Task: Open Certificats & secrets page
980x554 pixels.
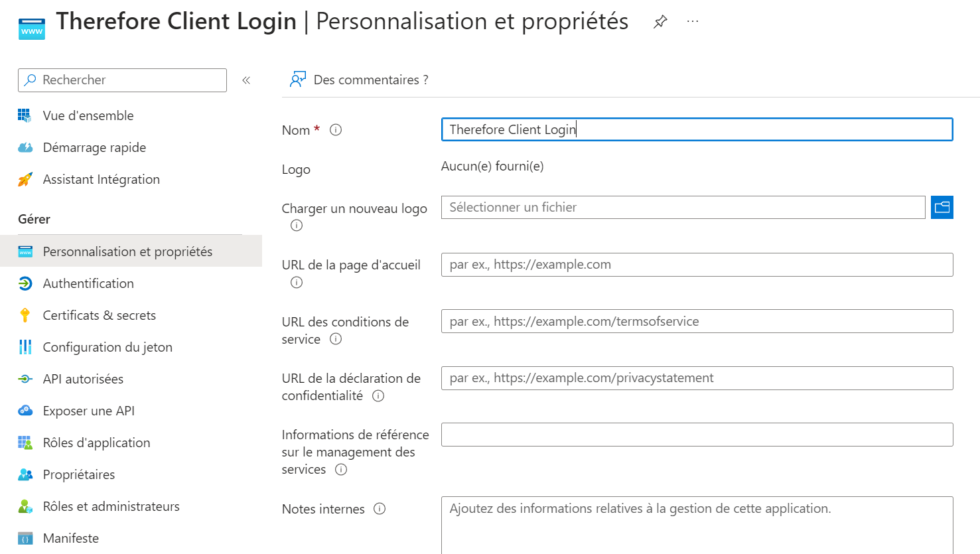Action: tap(99, 315)
